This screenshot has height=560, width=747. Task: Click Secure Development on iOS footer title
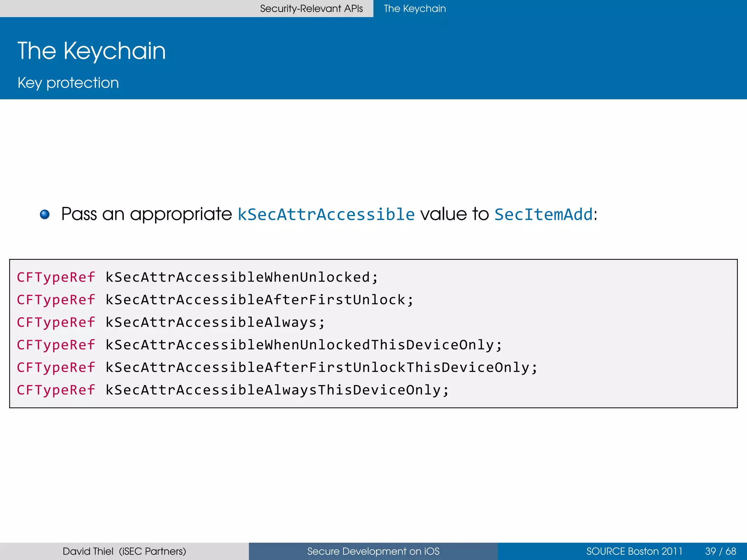(x=373, y=551)
